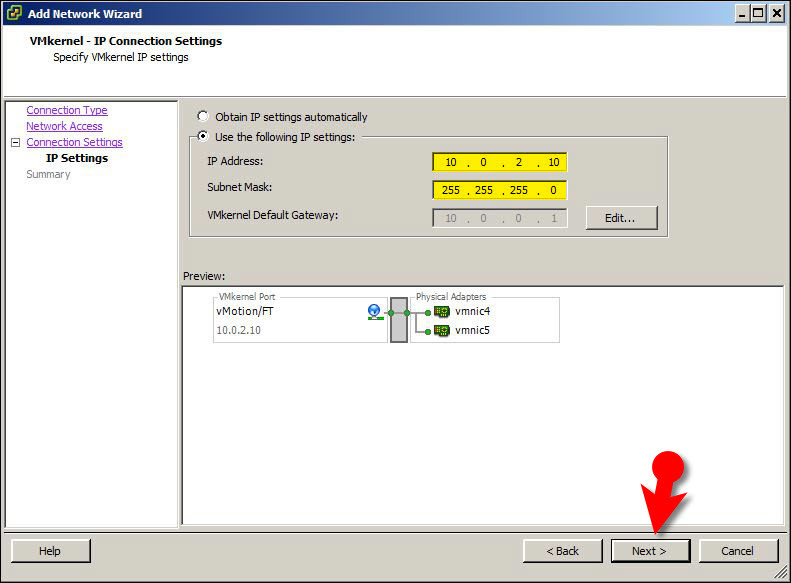
Task: Open the Connection Type step link
Action: click(67, 110)
